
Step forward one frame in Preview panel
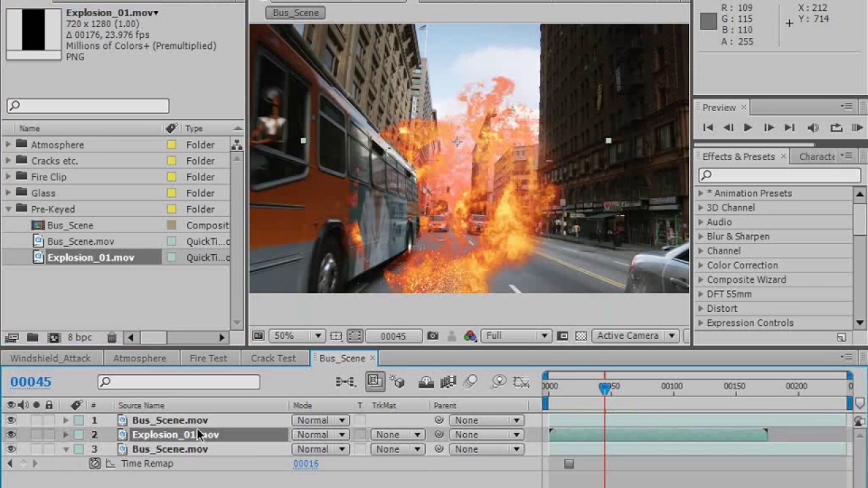point(769,127)
